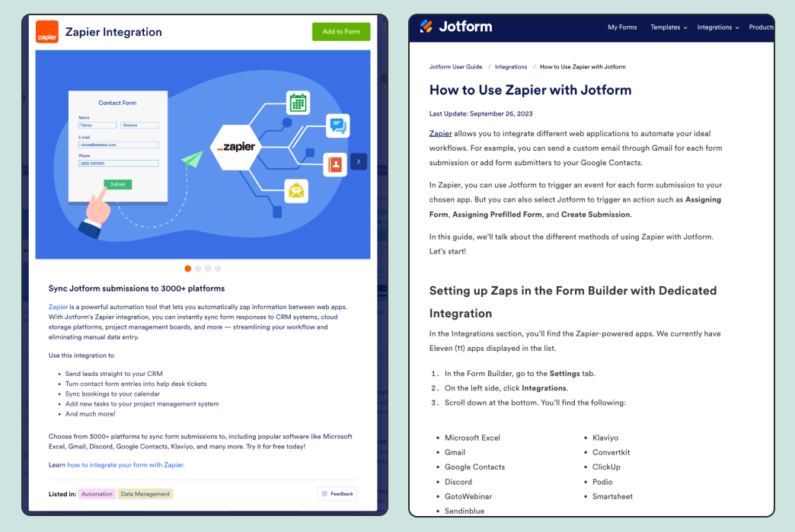Go to Integrations breadcrumb link
The height and width of the screenshot is (532, 795).
point(510,67)
